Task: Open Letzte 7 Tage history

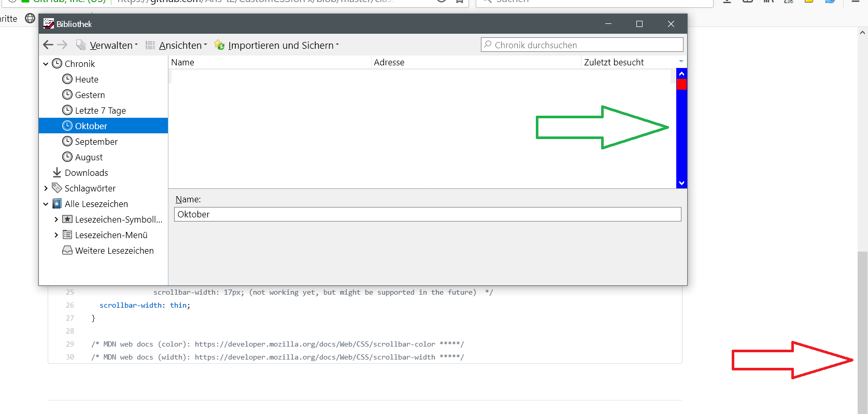Action: click(100, 111)
